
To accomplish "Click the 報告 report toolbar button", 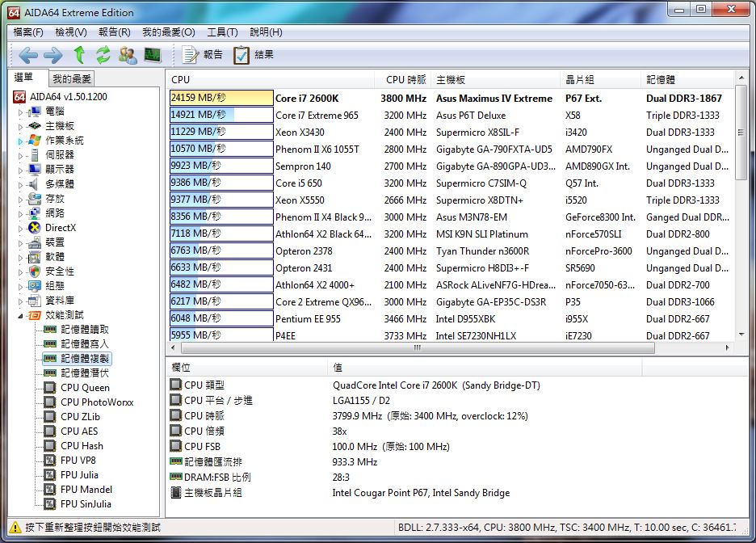I will pos(202,55).
